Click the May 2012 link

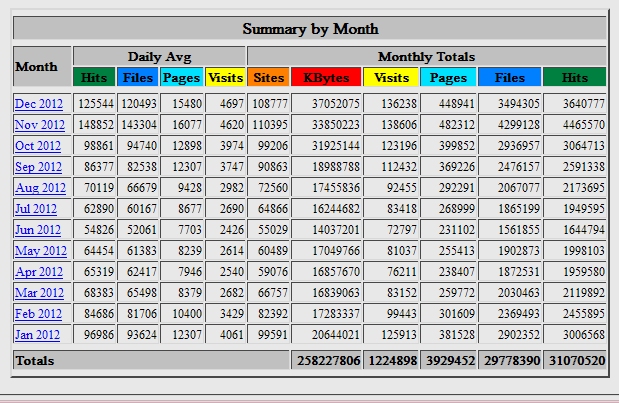coord(40,251)
